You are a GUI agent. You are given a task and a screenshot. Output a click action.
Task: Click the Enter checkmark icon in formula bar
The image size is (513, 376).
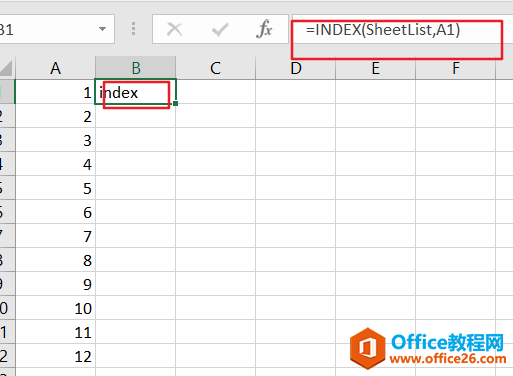tap(220, 29)
